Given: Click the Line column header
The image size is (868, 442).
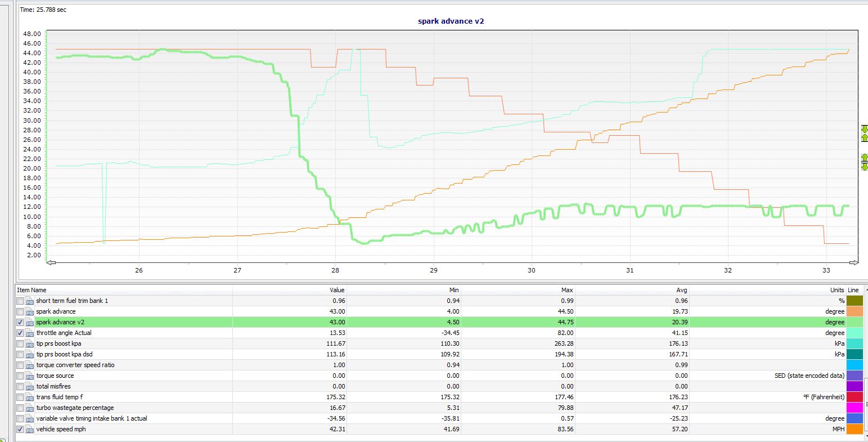Looking at the screenshot, I should 854,290.
